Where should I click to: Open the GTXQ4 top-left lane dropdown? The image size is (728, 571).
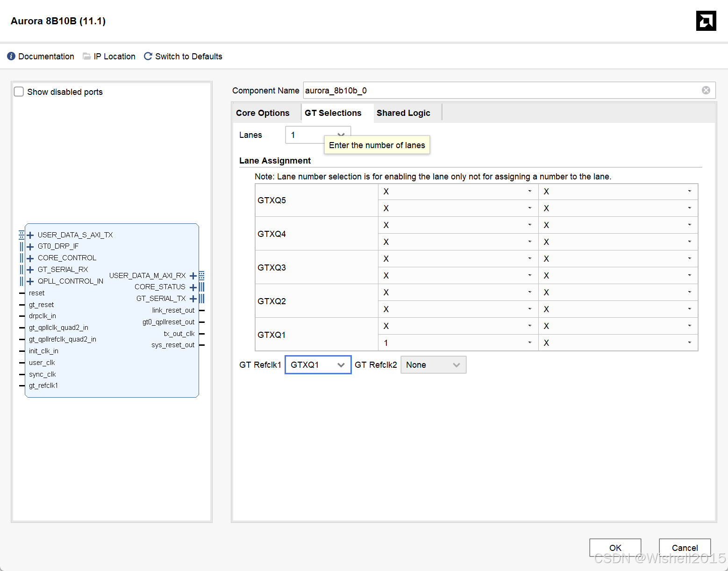458,225
